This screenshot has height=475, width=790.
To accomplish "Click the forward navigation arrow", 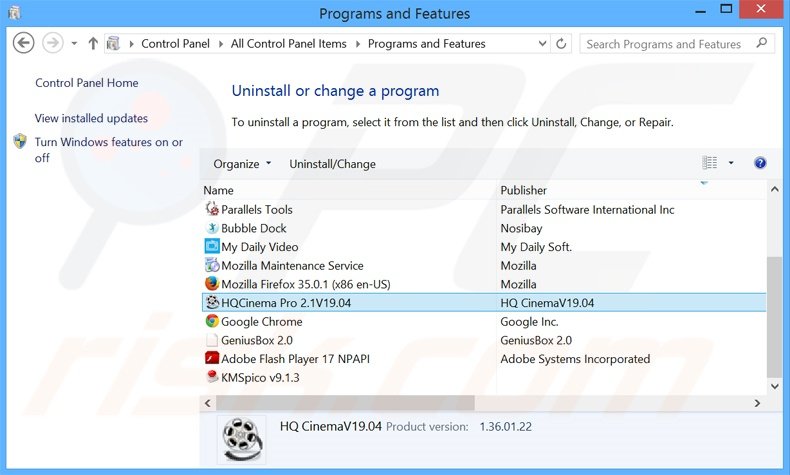I will pos(52,43).
